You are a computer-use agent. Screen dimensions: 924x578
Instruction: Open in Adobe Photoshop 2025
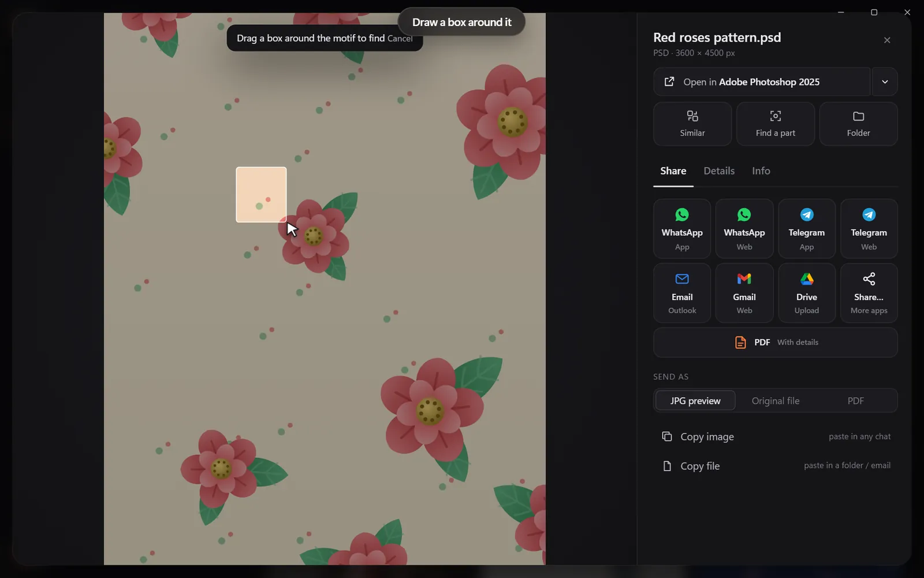(x=762, y=82)
